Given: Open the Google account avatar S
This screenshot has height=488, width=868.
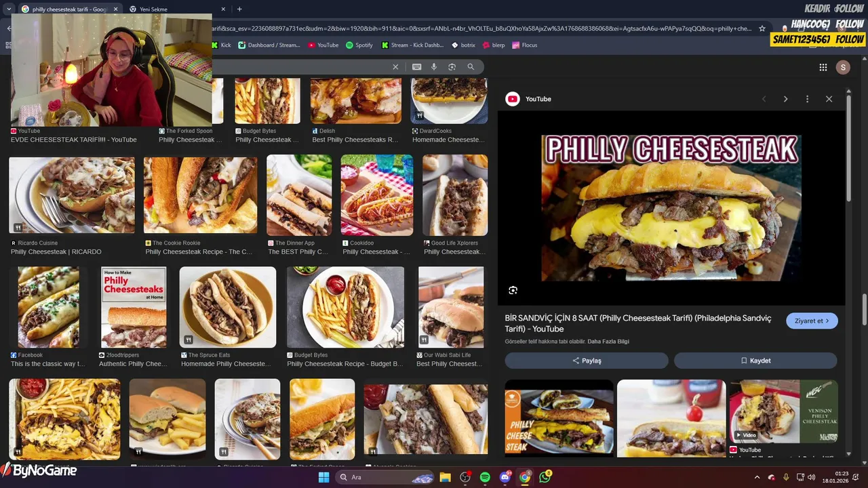Looking at the screenshot, I should click(843, 67).
